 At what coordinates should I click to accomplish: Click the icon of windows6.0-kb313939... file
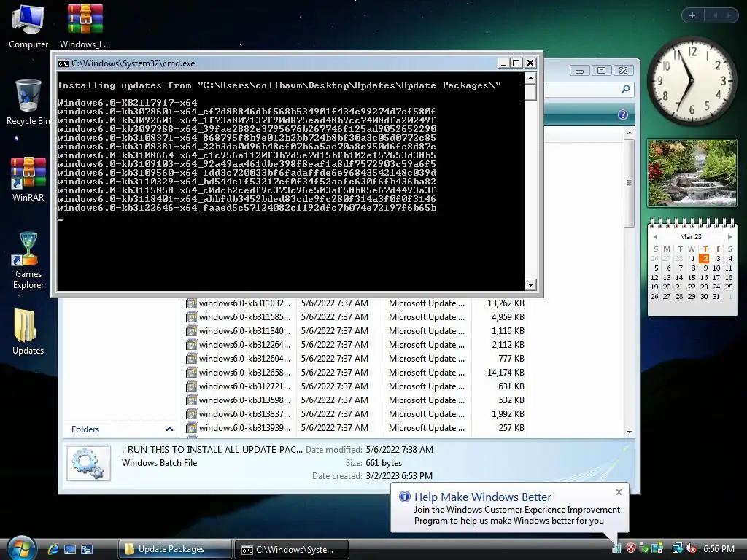[191, 428]
